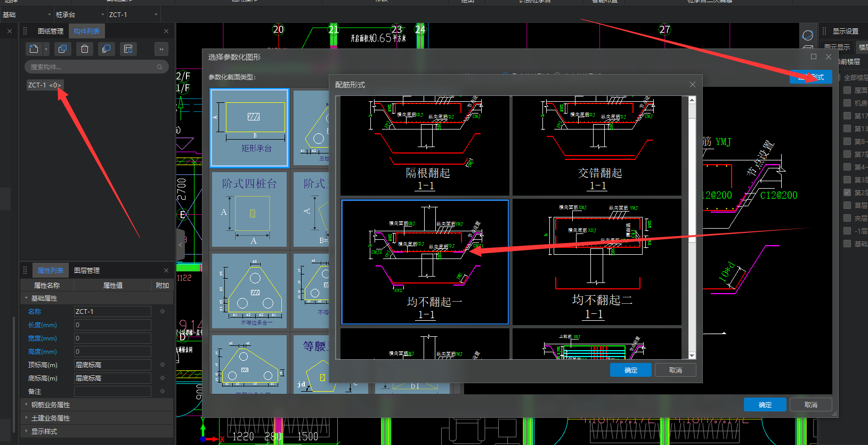868x445 pixels.
Task: Toggle the 附加 checkbox for 顶标高 row
Action: point(163,365)
